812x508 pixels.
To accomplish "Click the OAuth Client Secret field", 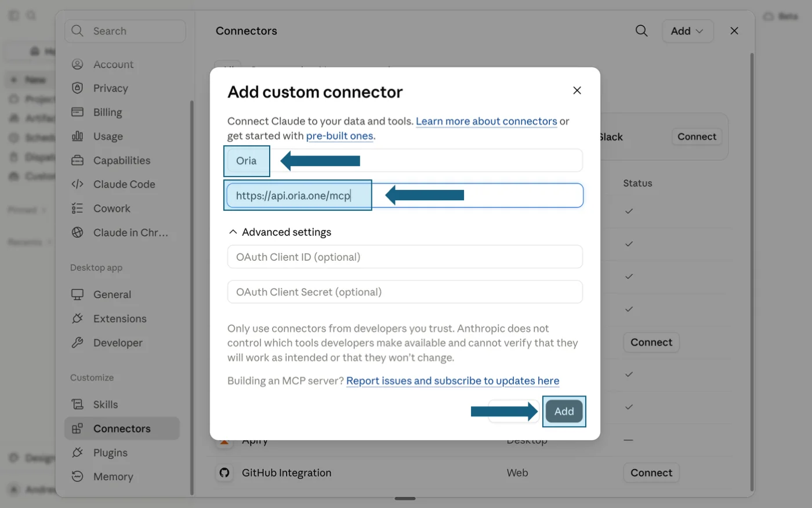I will [x=405, y=292].
